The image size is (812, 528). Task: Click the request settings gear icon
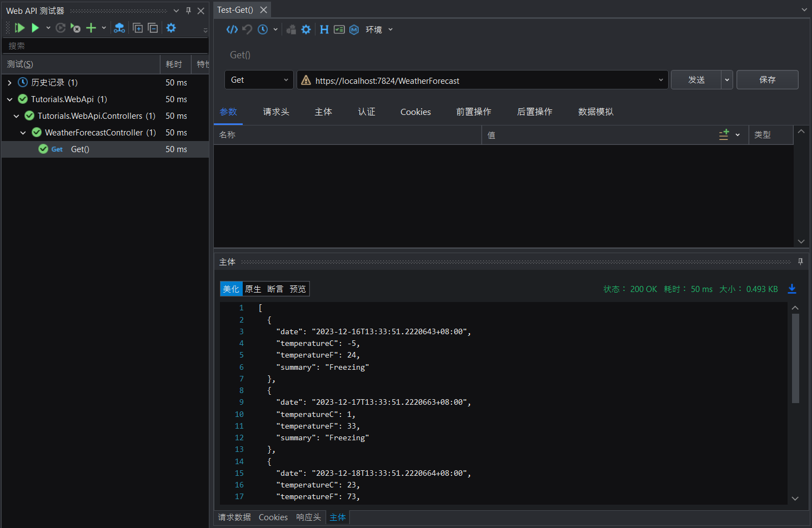(x=306, y=29)
